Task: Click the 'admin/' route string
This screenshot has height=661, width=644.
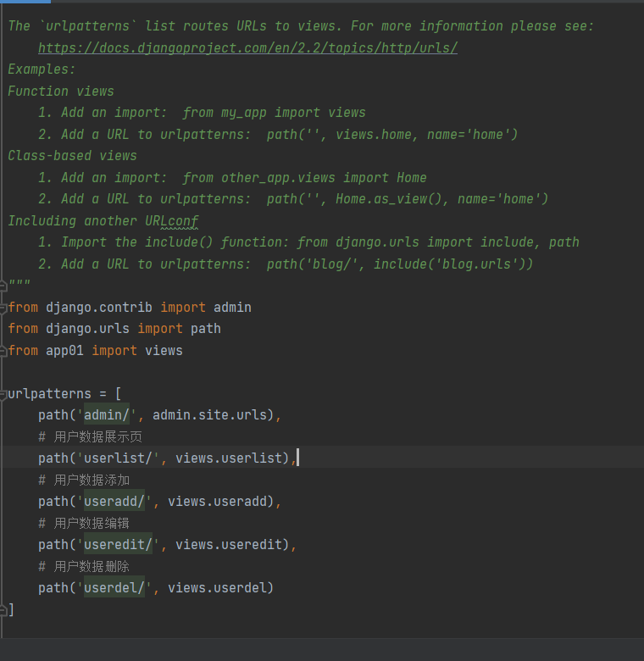Action: click(x=107, y=415)
